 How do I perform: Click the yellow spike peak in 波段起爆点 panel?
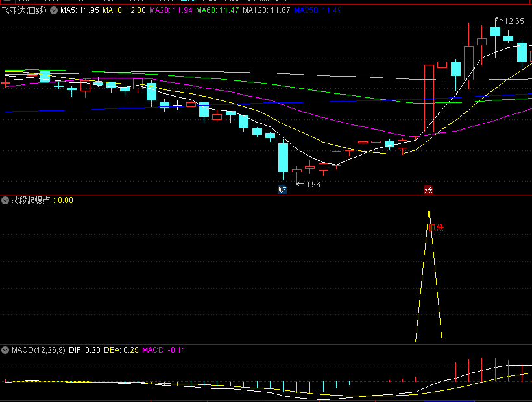[429, 209]
